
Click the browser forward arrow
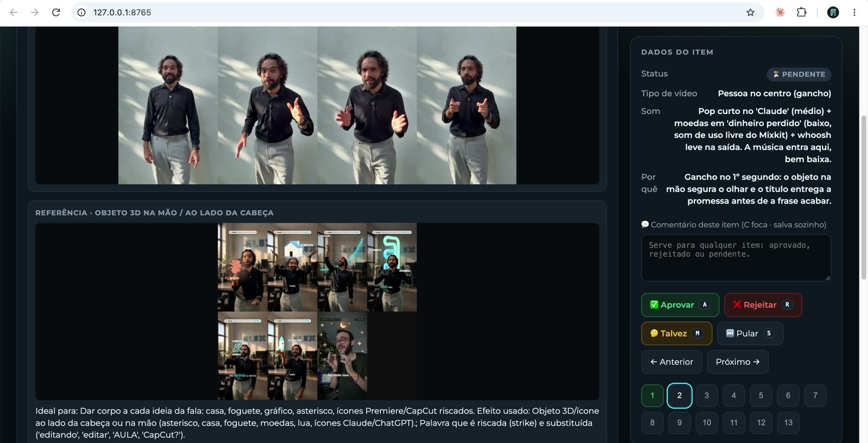(35, 12)
